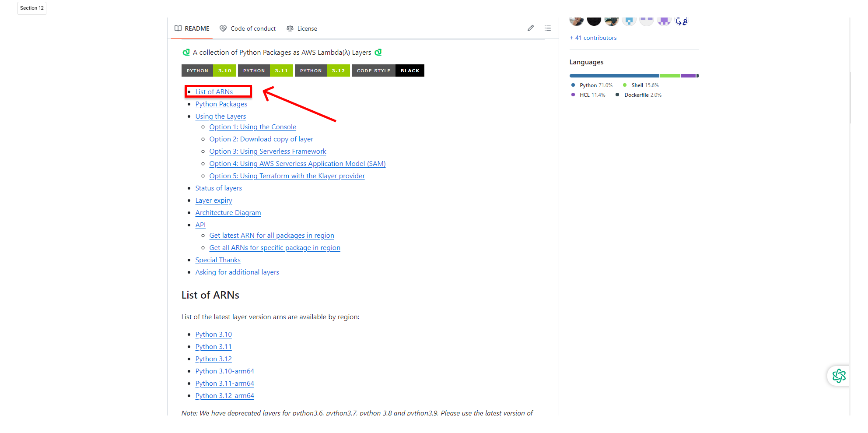Select the README tab
The image size is (868, 433).
(x=192, y=28)
